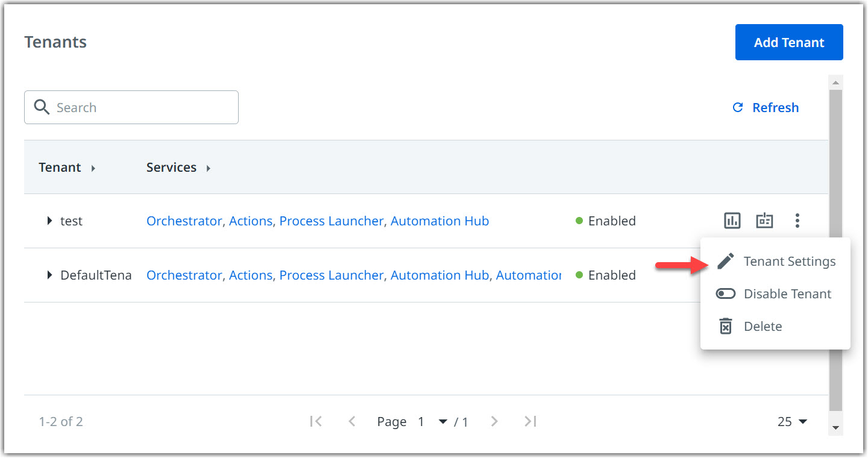
Task: Open Automation Hub link in test row
Action: pyautogui.click(x=439, y=221)
